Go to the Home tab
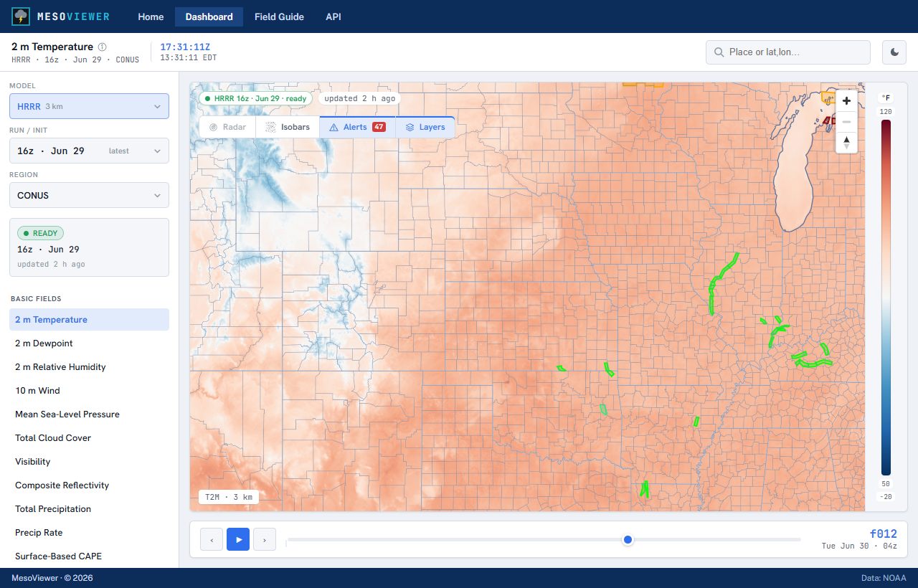This screenshot has width=918, height=588. (151, 16)
